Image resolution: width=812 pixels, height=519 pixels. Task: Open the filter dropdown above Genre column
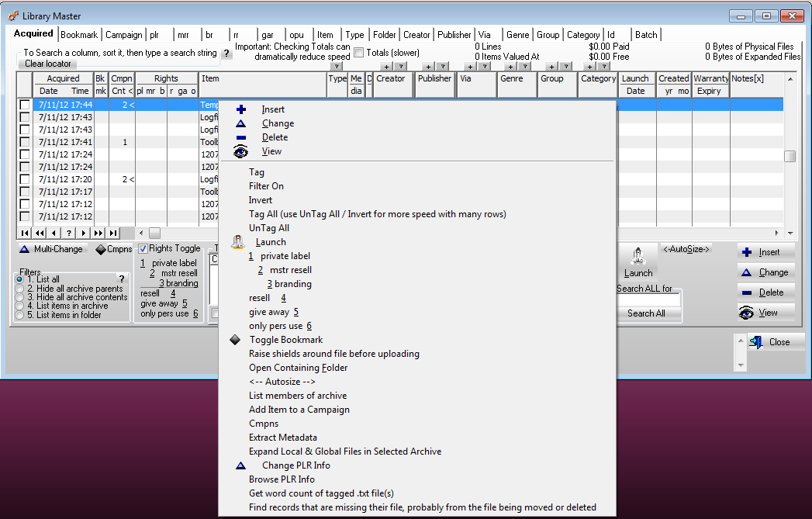523,67
